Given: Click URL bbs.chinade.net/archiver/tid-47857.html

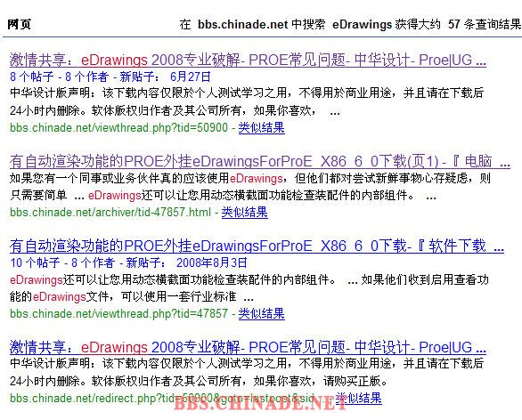Looking at the screenshot, I should [x=110, y=212].
